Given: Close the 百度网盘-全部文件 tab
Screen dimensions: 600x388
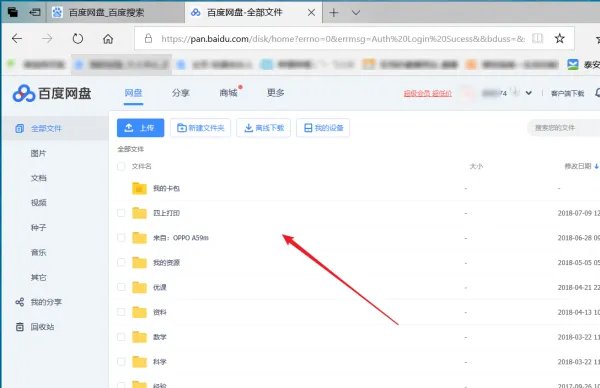Looking at the screenshot, I should 311,13.
